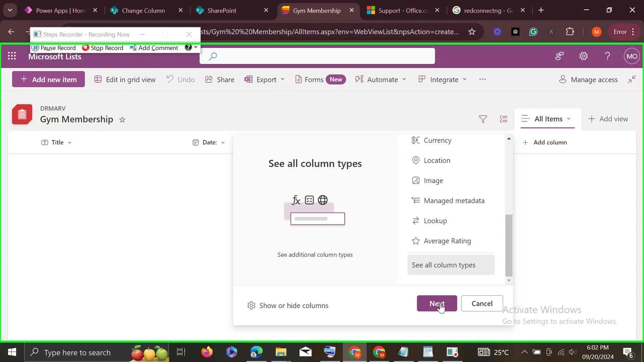
Task: Click the conversation/share icon in Lists header
Action: coord(559,56)
